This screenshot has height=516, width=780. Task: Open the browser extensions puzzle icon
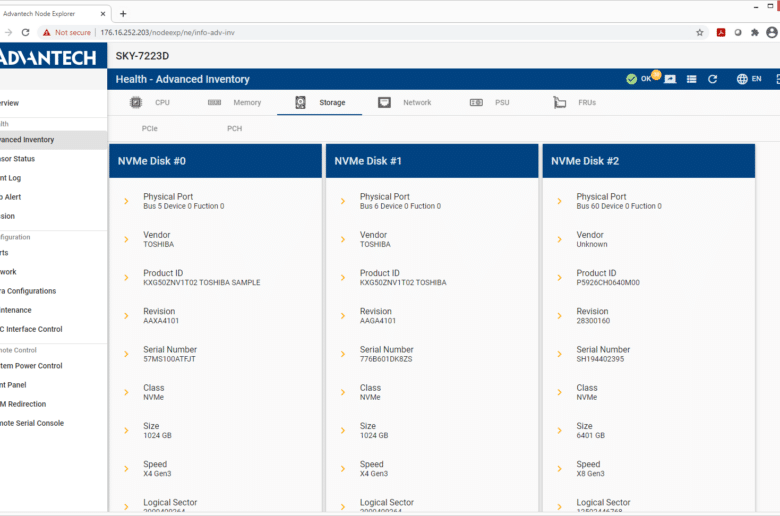tap(755, 32)
